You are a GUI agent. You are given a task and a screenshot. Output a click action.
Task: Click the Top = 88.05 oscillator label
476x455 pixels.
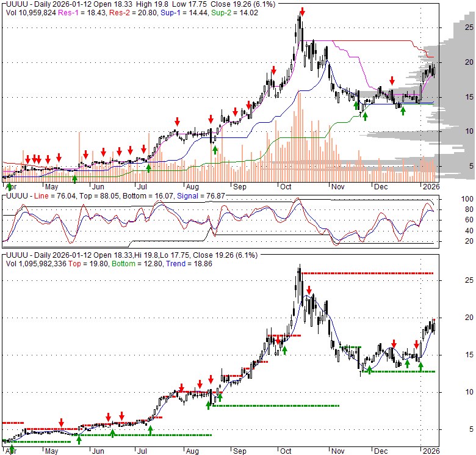point(99,196)
